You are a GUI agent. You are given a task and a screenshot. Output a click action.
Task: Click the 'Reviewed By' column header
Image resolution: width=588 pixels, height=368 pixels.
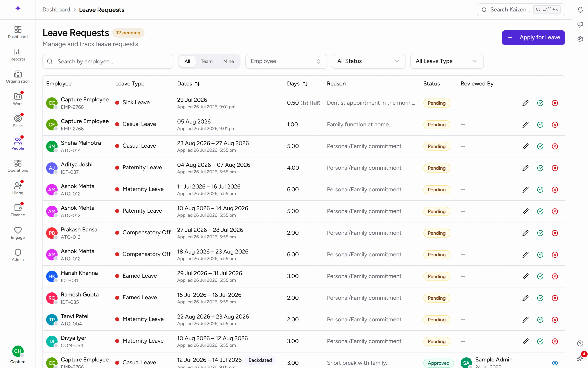477,83
